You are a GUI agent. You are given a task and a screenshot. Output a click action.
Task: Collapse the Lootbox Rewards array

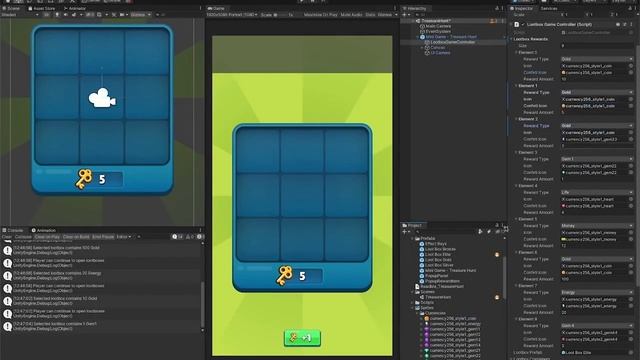click(511, 39)
